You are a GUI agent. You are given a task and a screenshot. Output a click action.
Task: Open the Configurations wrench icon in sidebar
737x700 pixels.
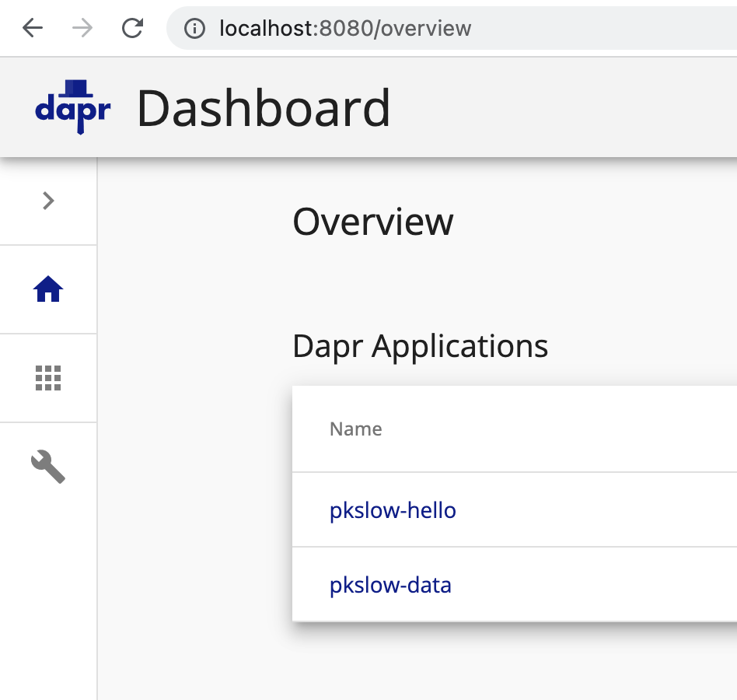coord(48,467)
